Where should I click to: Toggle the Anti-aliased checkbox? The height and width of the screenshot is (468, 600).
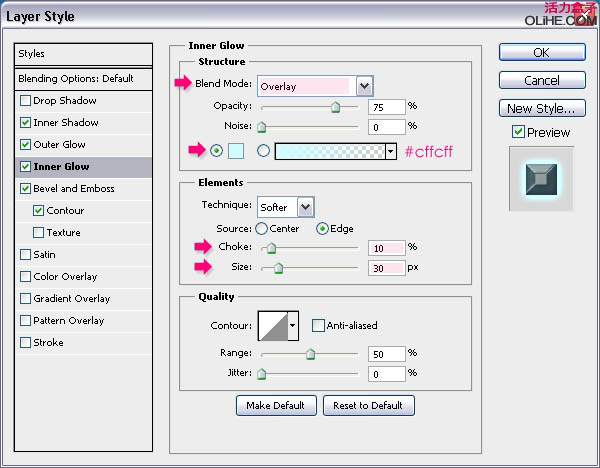[x=318, y=326]
